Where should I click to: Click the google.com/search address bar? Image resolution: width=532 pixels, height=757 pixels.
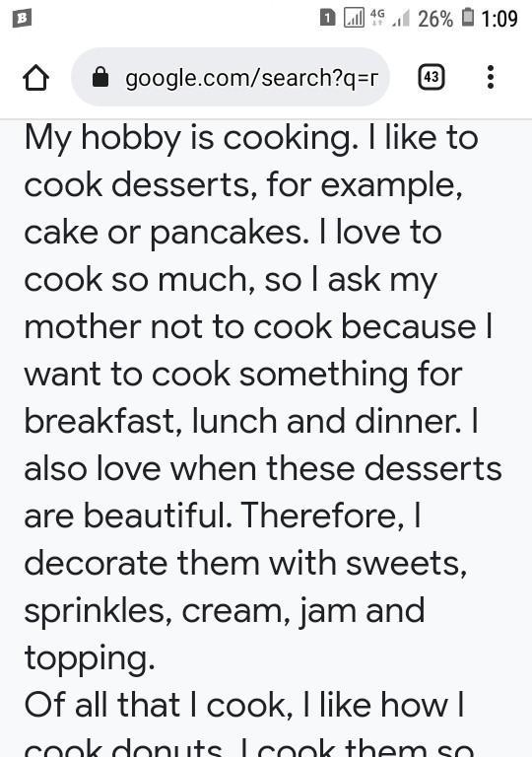[231, 77]
